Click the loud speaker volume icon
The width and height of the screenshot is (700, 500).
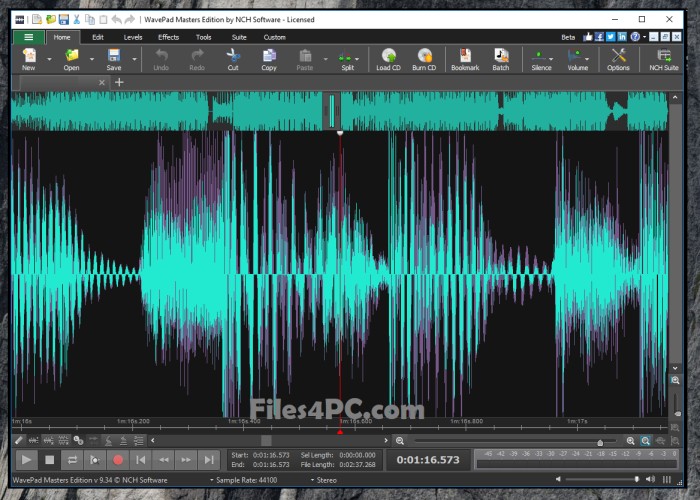[x=650, y=479]
